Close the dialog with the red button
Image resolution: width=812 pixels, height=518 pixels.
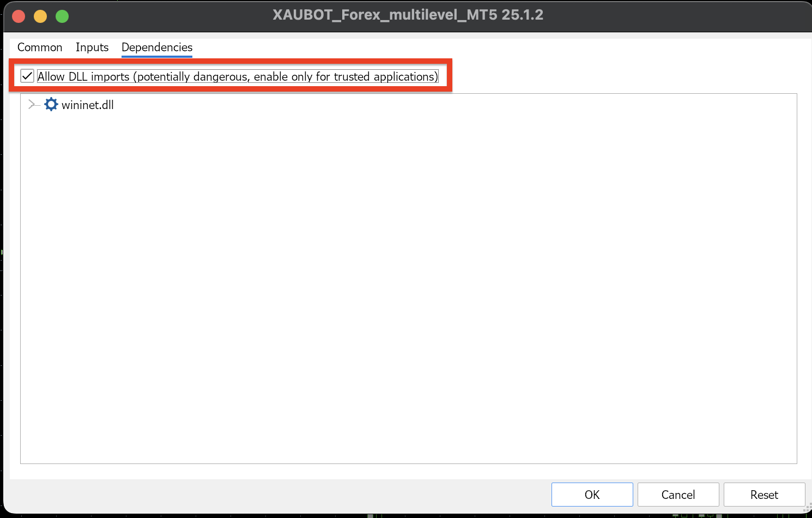tap(19, 16)
